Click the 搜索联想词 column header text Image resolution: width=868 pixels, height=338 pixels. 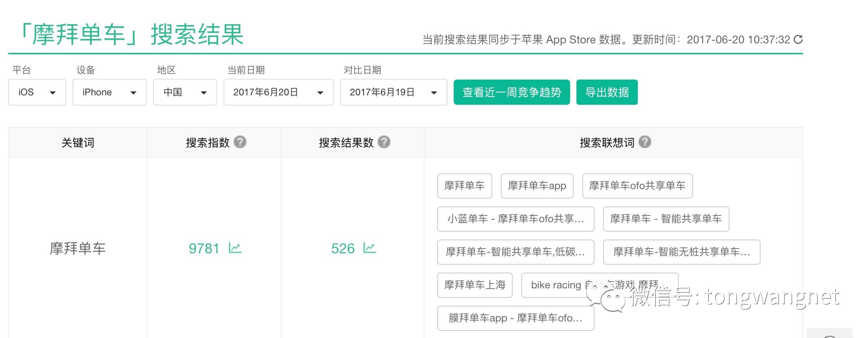607,142
